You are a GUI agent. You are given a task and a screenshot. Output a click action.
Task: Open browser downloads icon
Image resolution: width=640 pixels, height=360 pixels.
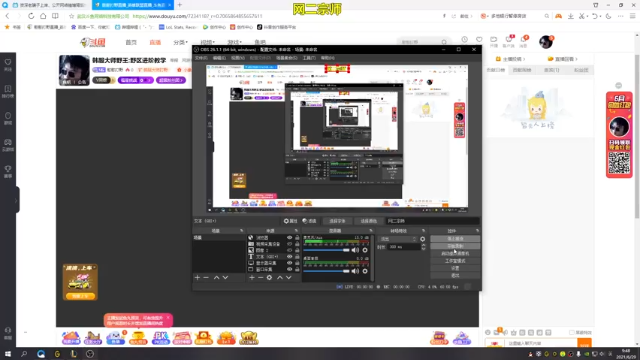pyautogui.click(x=571, y=16)
